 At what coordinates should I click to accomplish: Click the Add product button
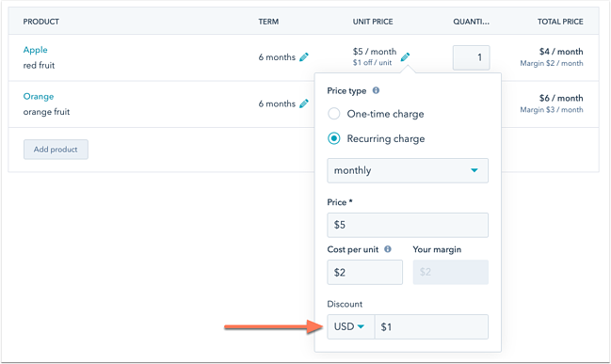[56, 150]
